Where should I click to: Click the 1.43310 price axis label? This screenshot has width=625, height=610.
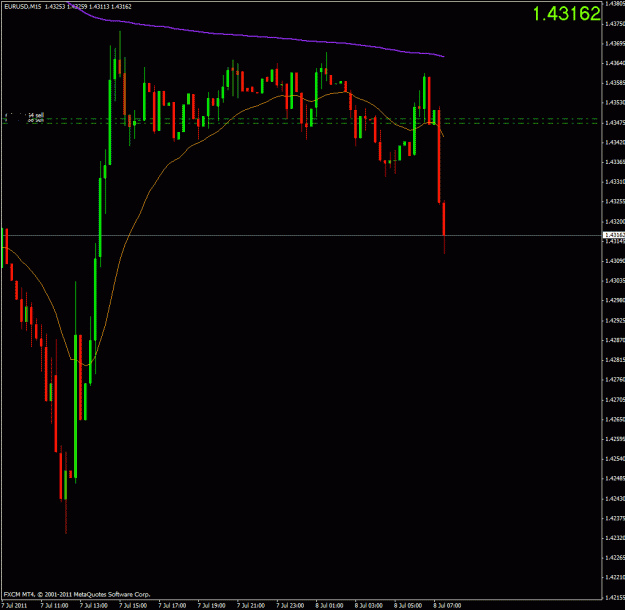click(615, 182)
